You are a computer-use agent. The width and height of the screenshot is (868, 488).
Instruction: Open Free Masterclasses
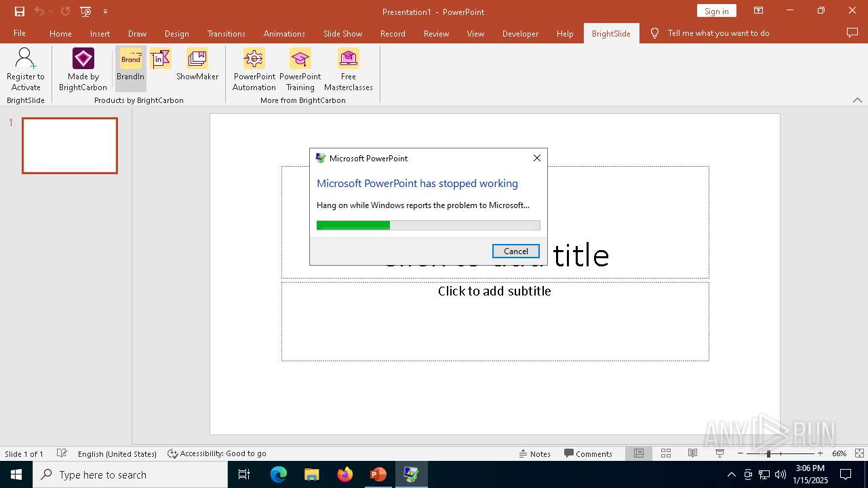click(x=349, y=69)
